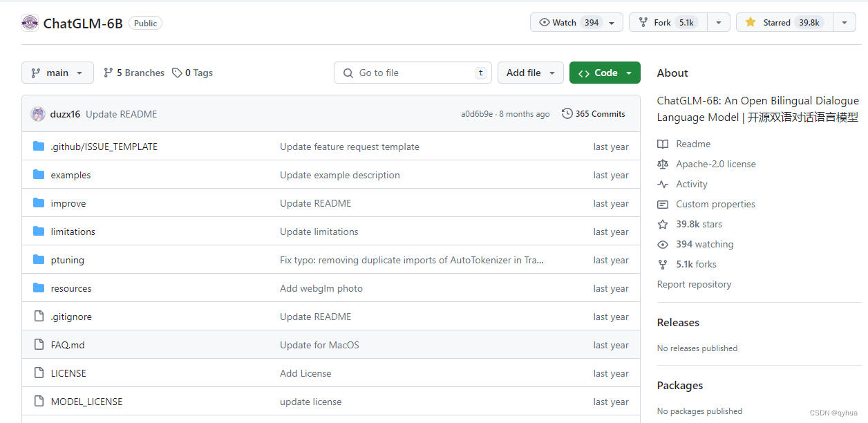868x423 pixels.
Task: Click the ChatGLM-6B repository avatar icon
Action: point(30,23)
